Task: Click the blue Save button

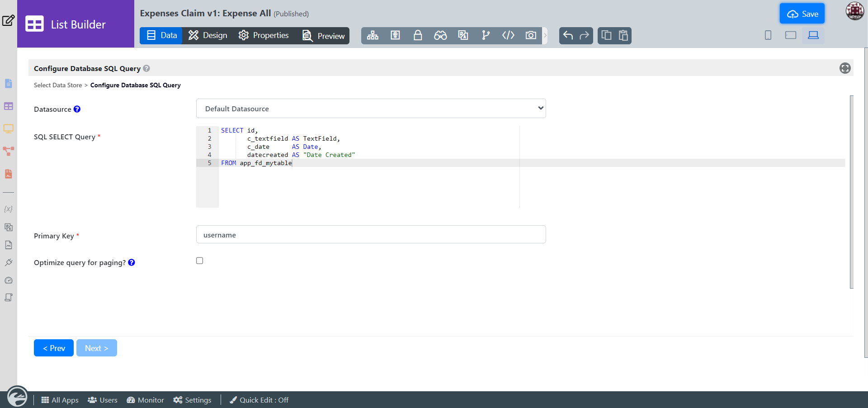Action: pos(802,14)
